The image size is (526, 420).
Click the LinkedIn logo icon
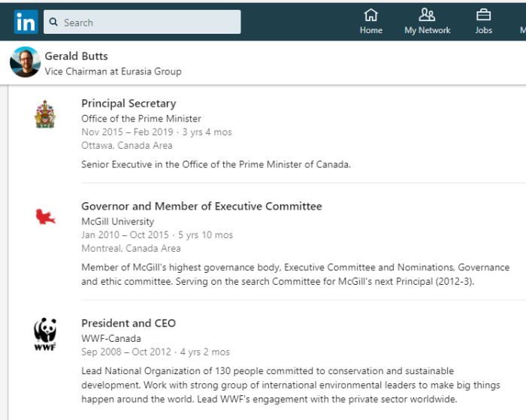coord(26,22)
